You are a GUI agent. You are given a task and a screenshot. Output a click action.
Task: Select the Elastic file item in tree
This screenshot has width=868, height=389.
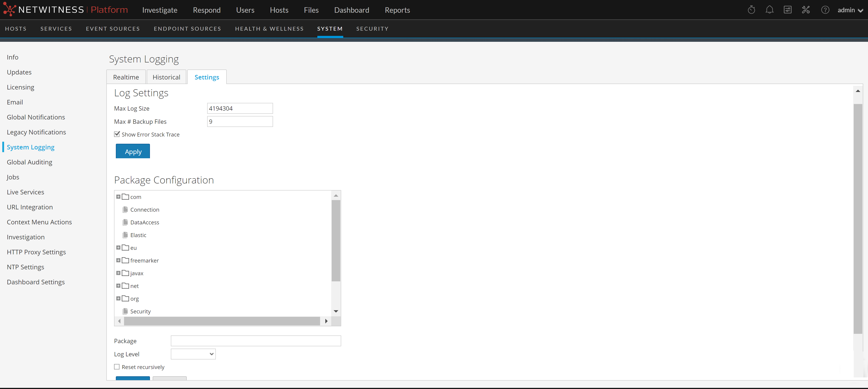coord(138,235)
